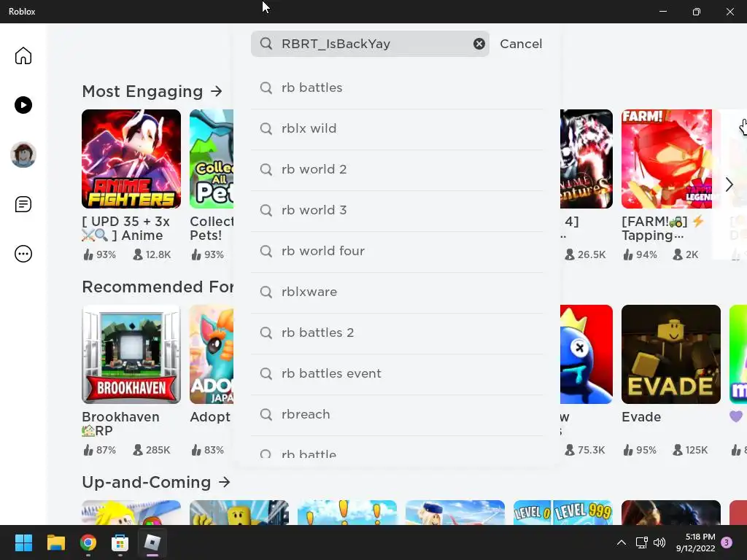Cancel the search
The height and width of the screenshot is (560, 747).
pyautogui.click(x=521, y=44)
